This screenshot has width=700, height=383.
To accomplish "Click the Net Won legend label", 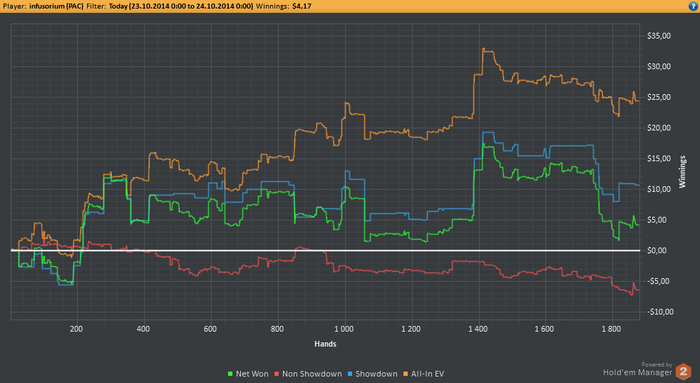I will pos(252,374).
